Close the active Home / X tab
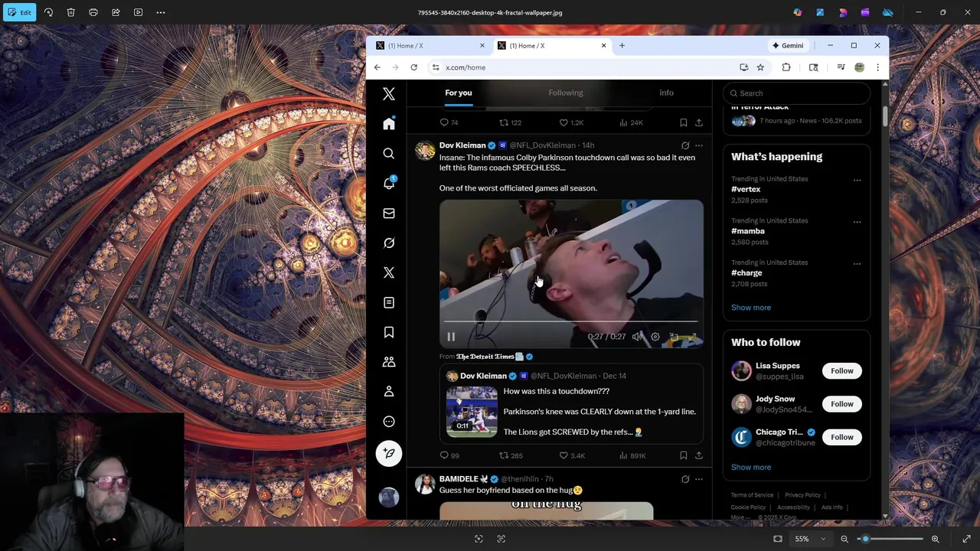Screen dimensions: 980x551 [603, 46]
